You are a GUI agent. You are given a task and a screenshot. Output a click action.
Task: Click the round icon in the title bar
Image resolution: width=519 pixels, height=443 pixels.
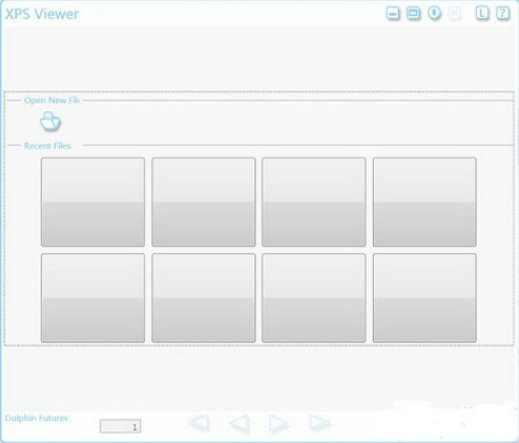point(434,13)
